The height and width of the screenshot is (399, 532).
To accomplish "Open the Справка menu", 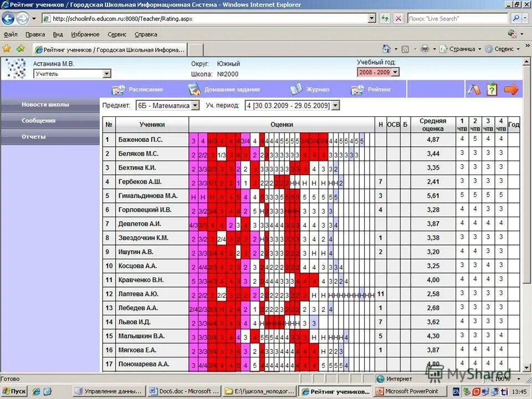I will (146, 34).
